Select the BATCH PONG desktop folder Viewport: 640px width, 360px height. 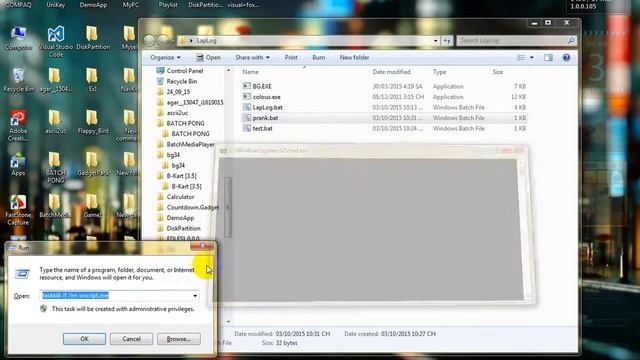point(56,167)
